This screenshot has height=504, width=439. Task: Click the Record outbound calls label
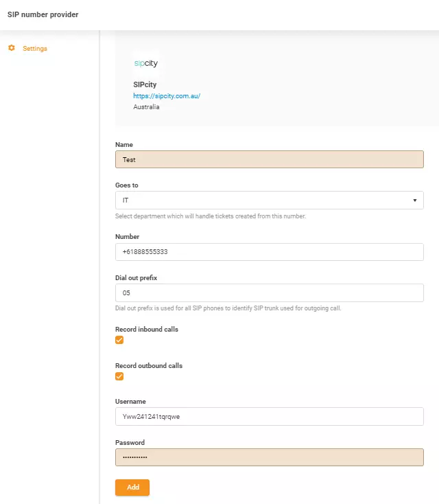(148, 366)
